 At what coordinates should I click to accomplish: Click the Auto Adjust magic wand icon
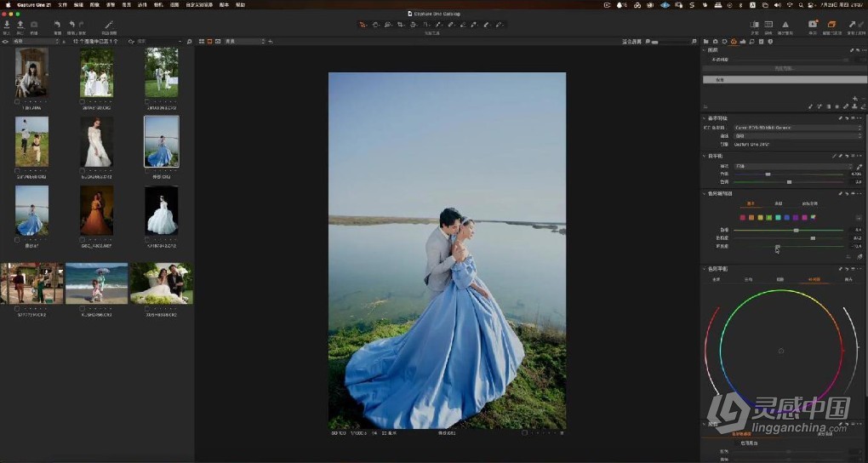click(x=108, y=25)
